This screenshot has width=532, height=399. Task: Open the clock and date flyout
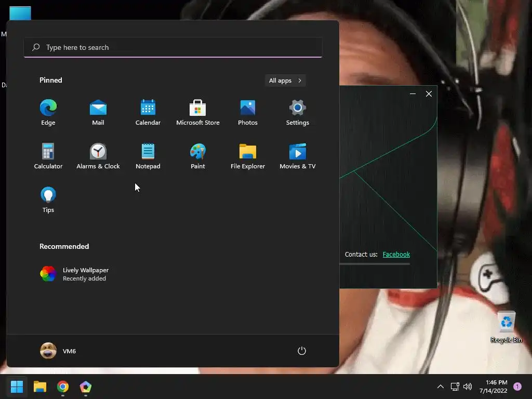tap(494, 387)
